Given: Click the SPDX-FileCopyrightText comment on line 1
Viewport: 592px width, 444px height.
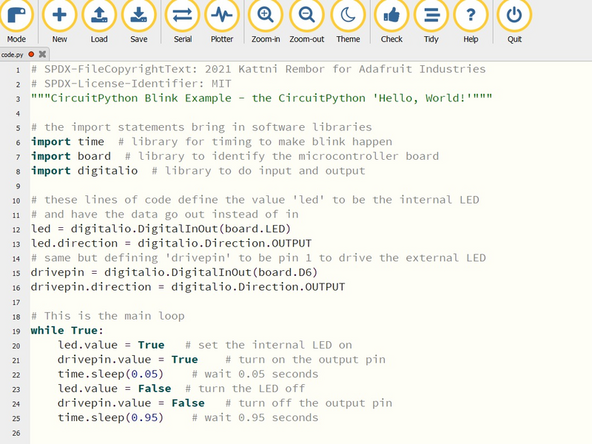Looking at the screenshot, I should (258, 69).
